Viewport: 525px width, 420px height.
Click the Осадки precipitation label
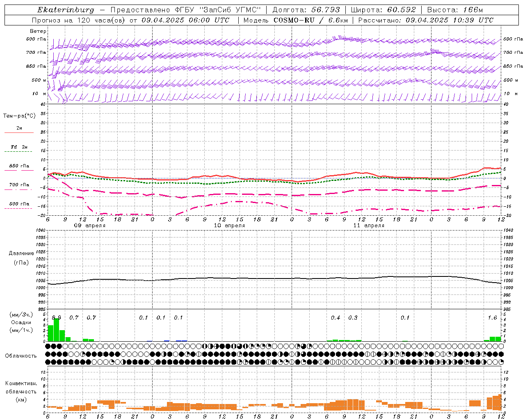pyautogui.click(x=21, y=322)
